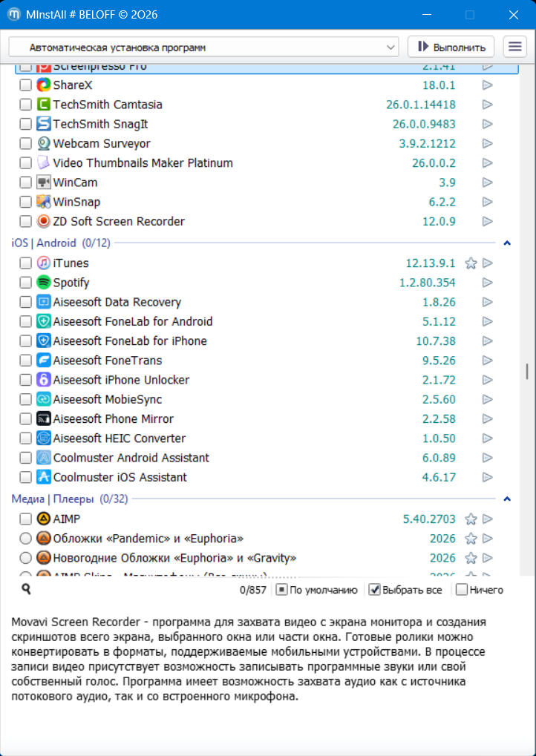Toggle the По умолчанию checkbox
The height and width of the screenshot is (756, 536).
pos(282,590)
